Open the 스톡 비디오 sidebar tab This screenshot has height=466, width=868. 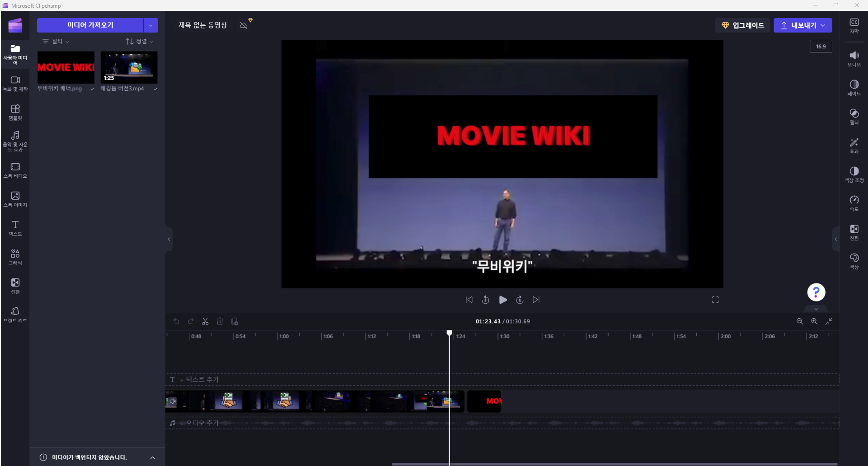point(15,170)
